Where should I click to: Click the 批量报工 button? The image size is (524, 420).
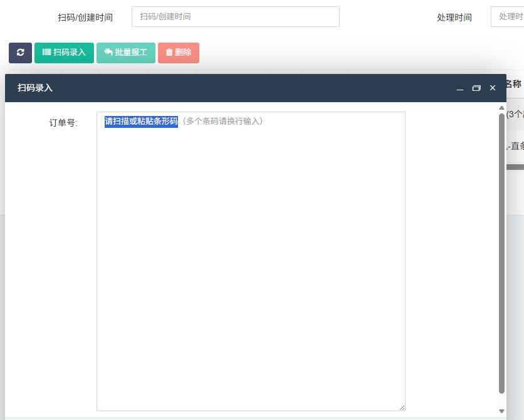point(126,53)
